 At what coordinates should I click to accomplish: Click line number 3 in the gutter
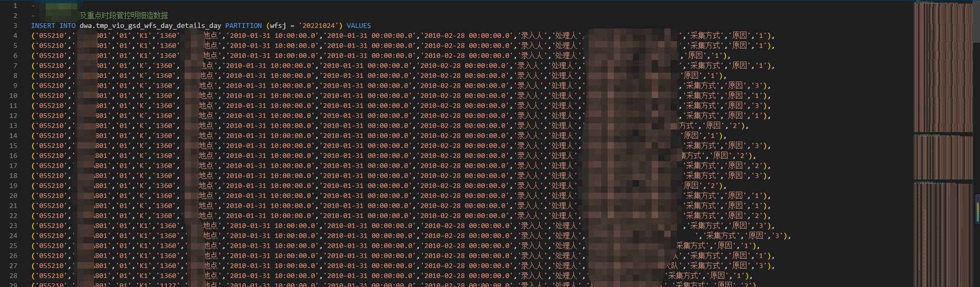click(x=15, y=25)
